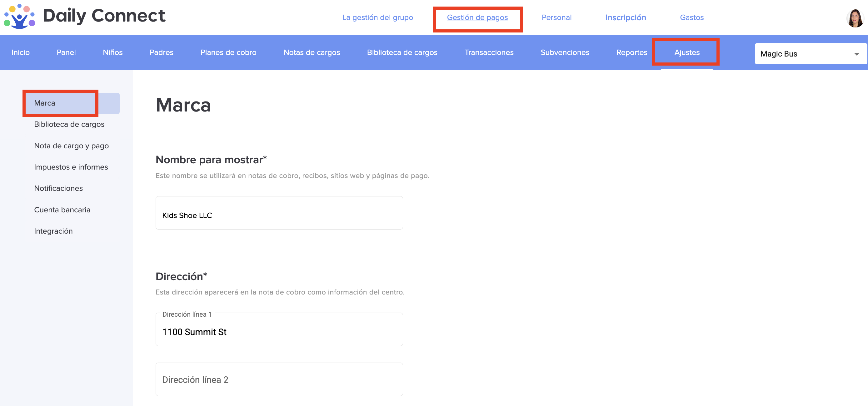Go to La gestión del grupo
Image resolution: width=868 pixels, height=406 pixels.
pyautogui.click(x=377, y=17)
